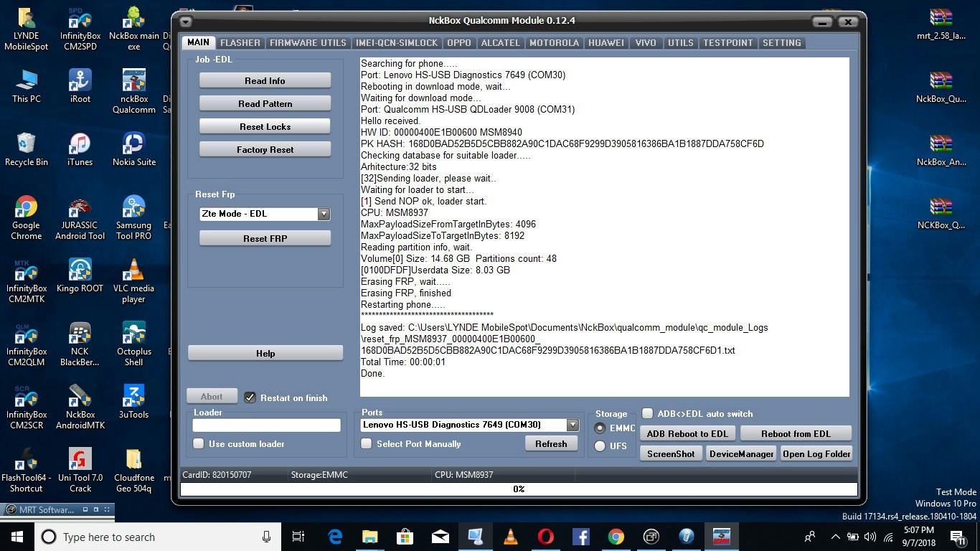Image resolution: width=980 pixels, height=551 pixels.
Task: Switch to FIRMWARE UTILS tab
Action: 308,43
